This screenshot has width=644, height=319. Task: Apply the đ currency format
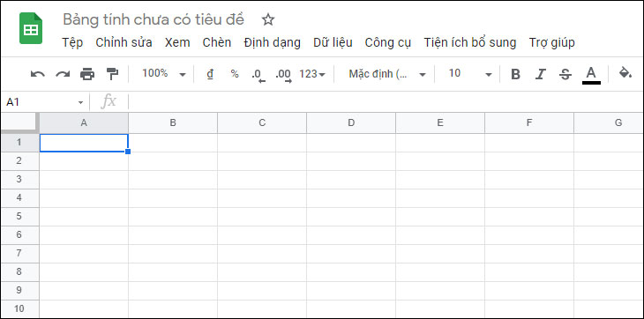(210, 74)
